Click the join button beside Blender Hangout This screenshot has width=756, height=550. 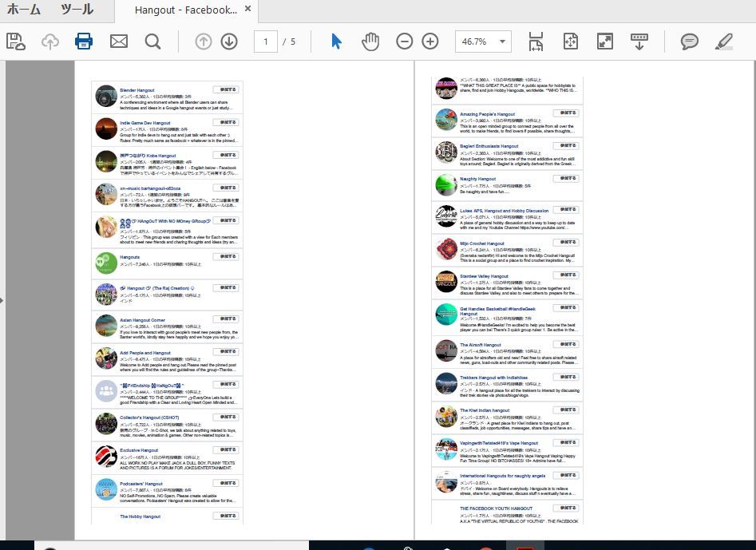point(226,89)
